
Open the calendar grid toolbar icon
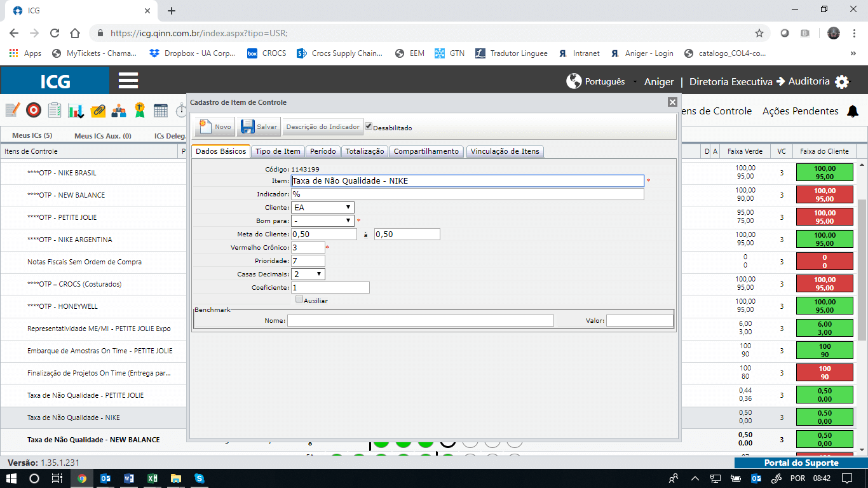[161, 110]
